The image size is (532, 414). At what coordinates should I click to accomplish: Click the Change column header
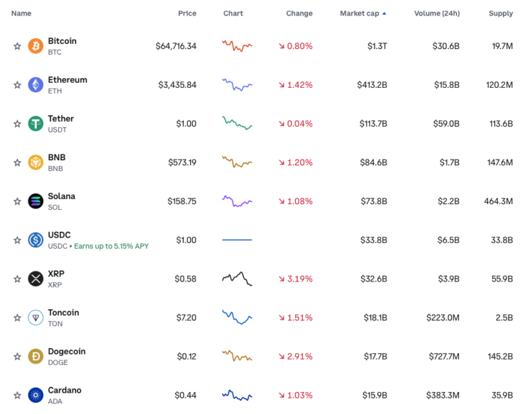pos(299,13)
